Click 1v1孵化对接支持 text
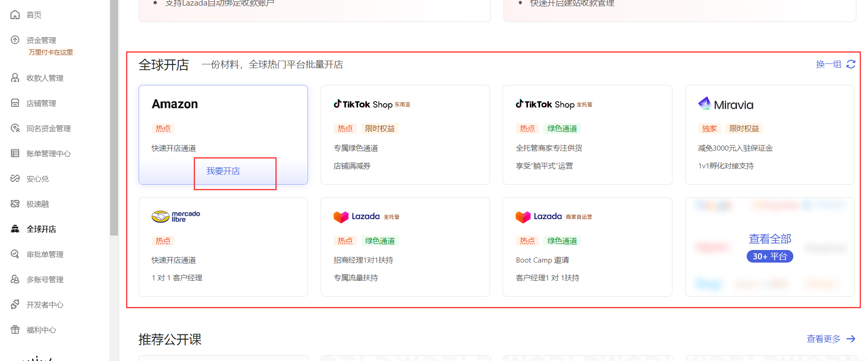 [x=726, y=166]
